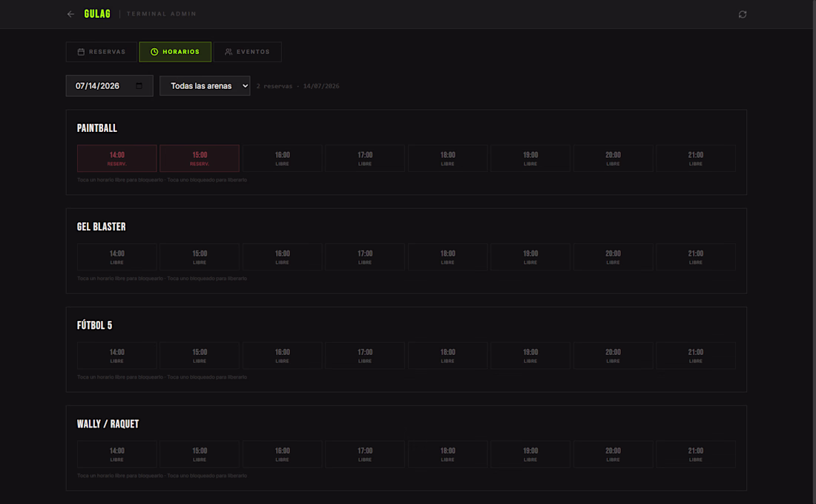Block the Gel Blaster 21:00 slot

click(x=696, y=257)
